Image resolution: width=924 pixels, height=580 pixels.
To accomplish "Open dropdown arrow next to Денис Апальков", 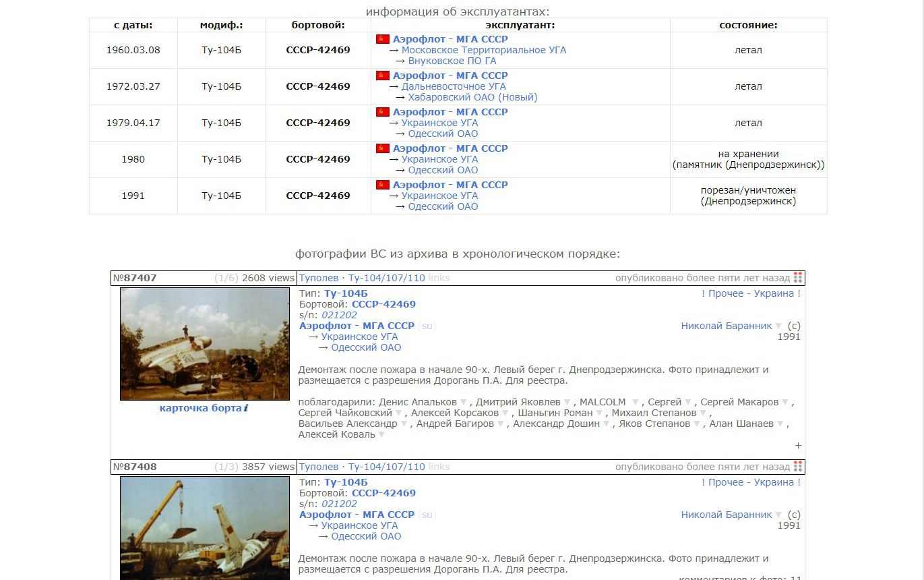I will coord(463,403).
